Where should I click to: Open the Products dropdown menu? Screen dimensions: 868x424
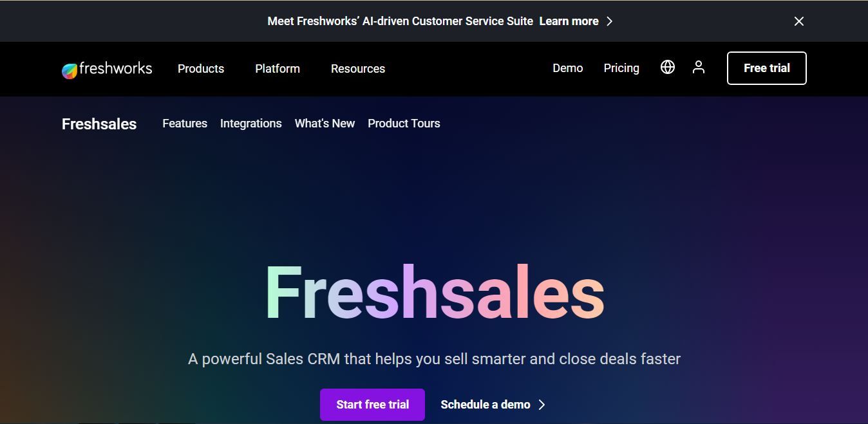[x=200, y=68]
